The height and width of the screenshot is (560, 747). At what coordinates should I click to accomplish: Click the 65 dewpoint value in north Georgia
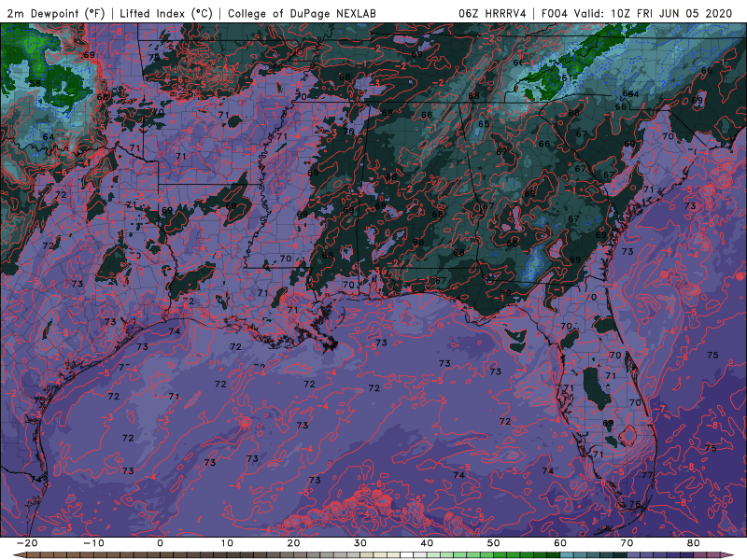coord(484,124)
